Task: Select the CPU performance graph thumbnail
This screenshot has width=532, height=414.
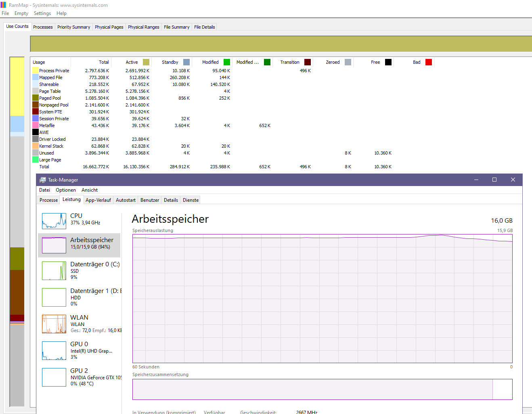Action: (x=54, y=221)
